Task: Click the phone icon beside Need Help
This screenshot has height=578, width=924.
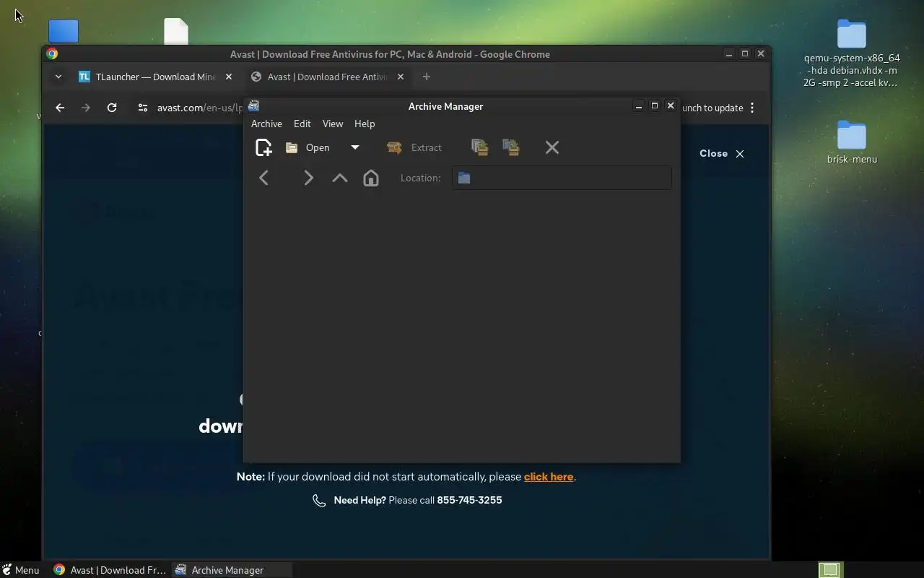Action: pyautogui.click(x=319, y=500)
